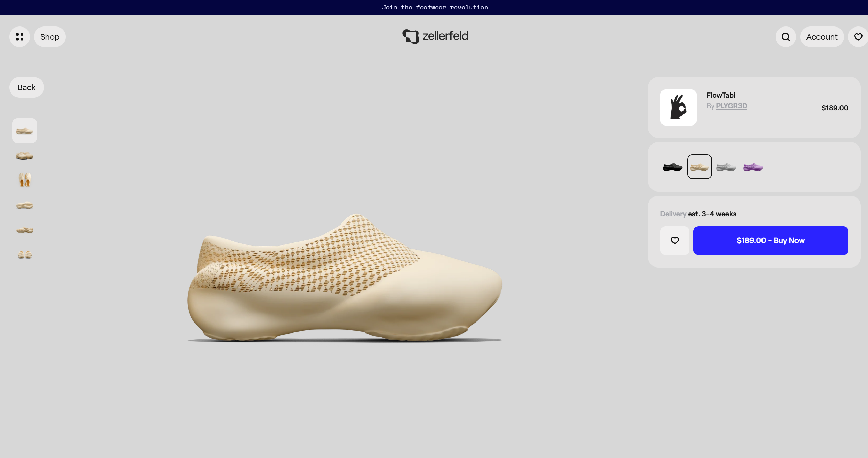Select the white FlowTabi colorway

click(726, 167)
